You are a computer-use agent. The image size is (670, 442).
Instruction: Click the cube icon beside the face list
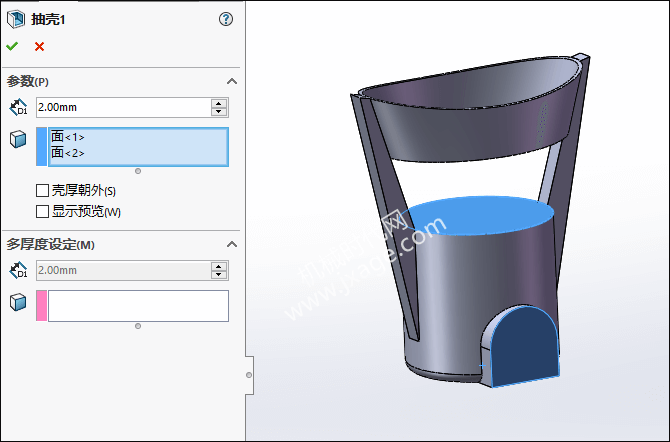[17, 138]
